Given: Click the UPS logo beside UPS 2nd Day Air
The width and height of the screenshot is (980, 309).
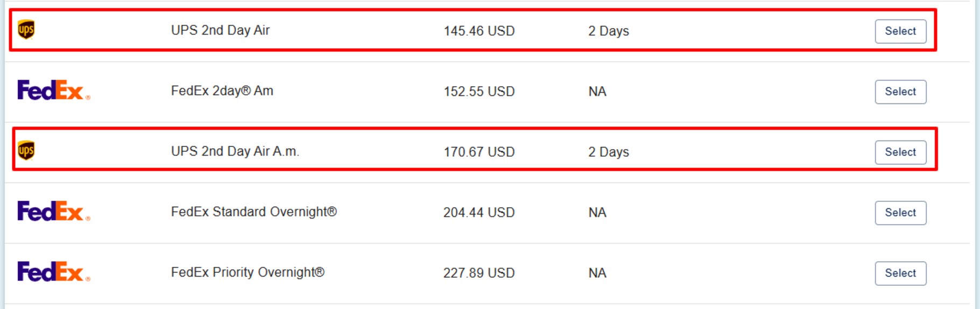Looking at the screenshot, I should (26, 30).
